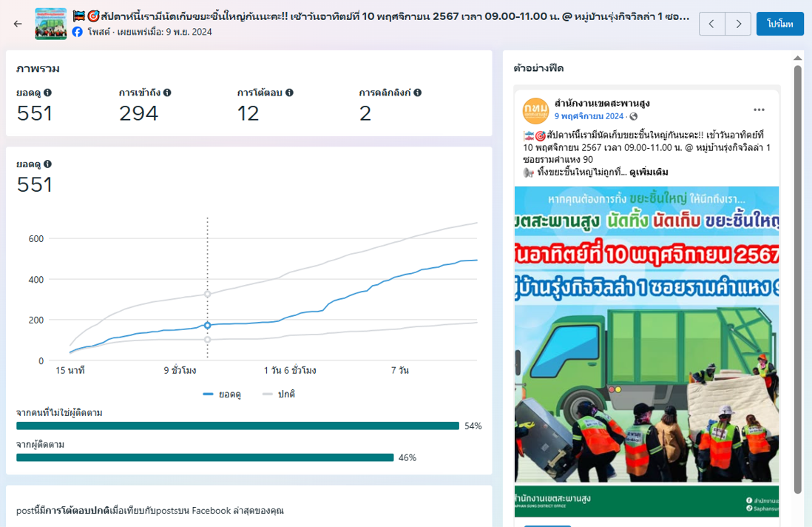812x527 pixels.
Task: Click the feed preview scrollbar
Action: click(x=797, y=279)
